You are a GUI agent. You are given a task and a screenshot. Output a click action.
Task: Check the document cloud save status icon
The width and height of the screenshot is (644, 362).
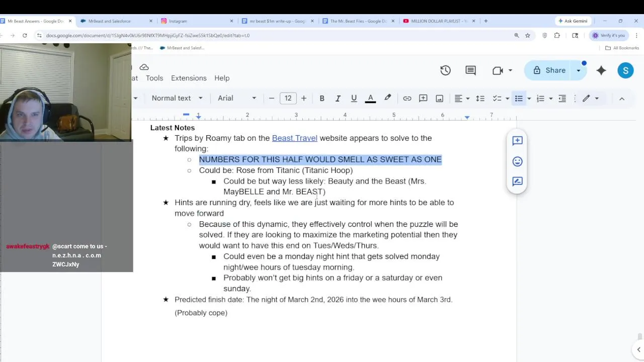click(x=144, y=67)
